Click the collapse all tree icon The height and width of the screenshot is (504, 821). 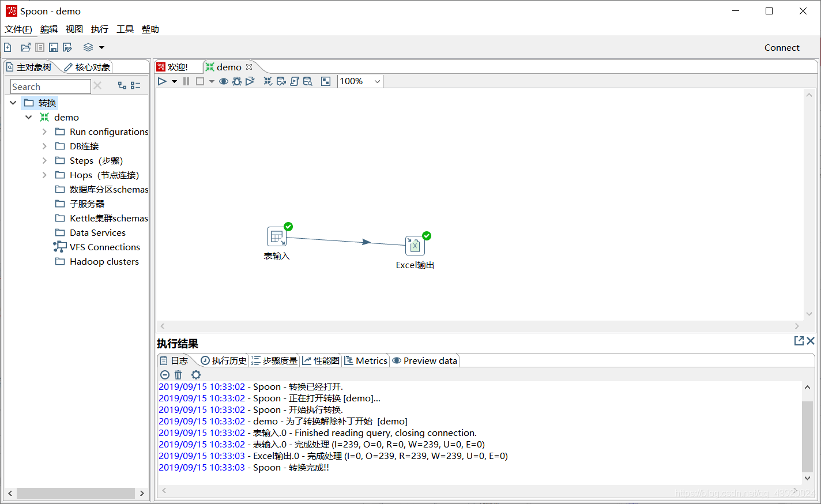tap(135, 85)
